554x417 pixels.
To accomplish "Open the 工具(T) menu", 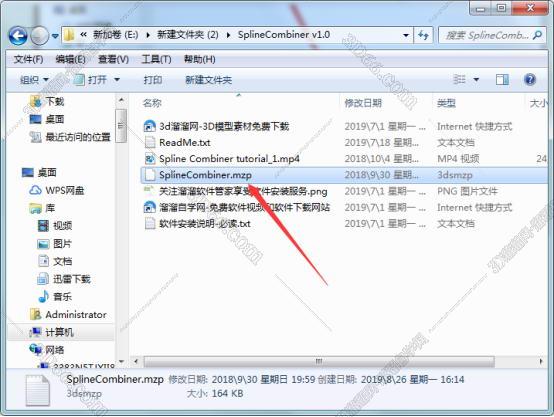I will pyautogui.click(x=156, y=59).
